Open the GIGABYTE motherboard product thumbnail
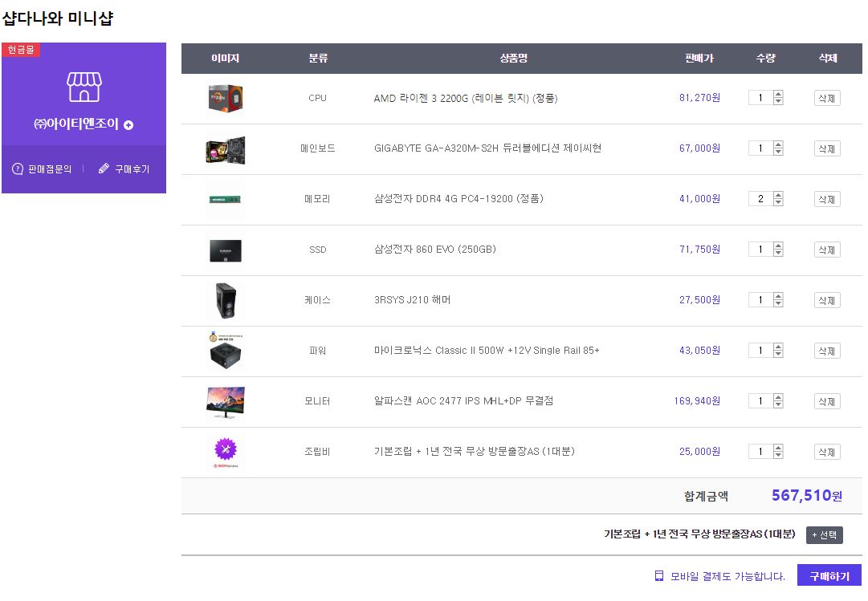This screenshot has height=601, width=868. (x=226, y=149)
